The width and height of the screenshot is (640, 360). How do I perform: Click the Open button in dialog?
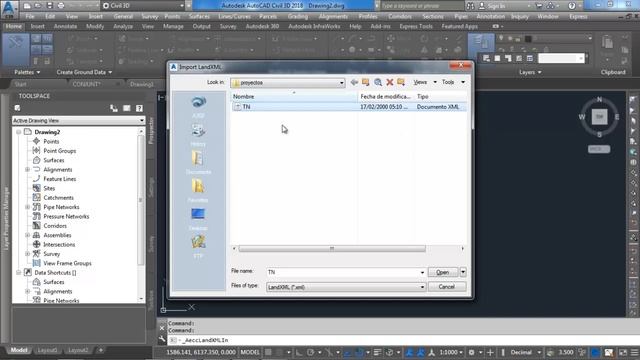tap(443, 272)
